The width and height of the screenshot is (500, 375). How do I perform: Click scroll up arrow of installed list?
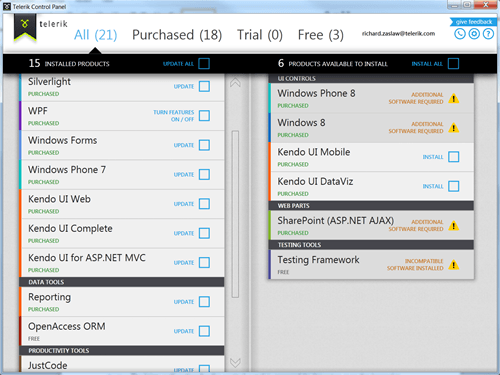click(x=235, y=82)
